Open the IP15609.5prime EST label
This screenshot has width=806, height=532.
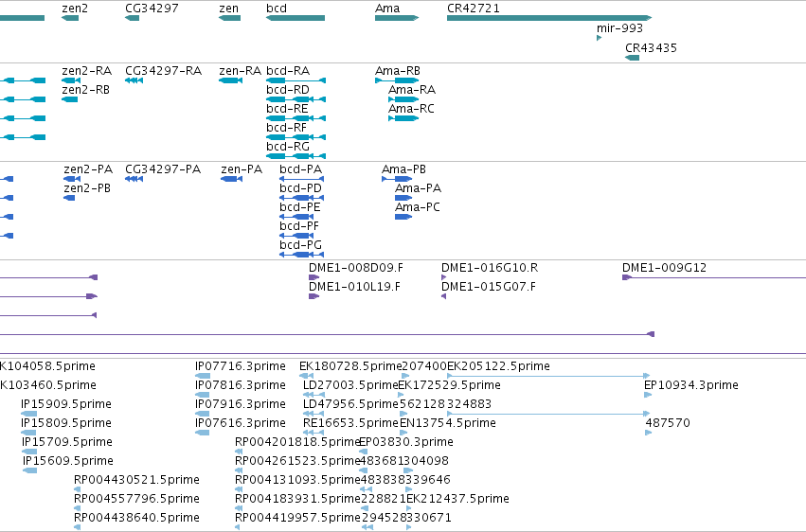[68, 461]
